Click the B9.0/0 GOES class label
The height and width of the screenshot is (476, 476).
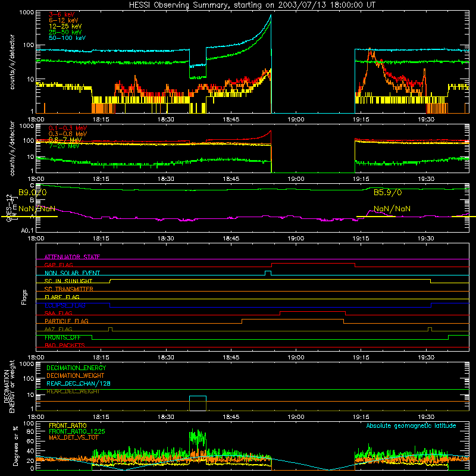click(x=33, y=192)
